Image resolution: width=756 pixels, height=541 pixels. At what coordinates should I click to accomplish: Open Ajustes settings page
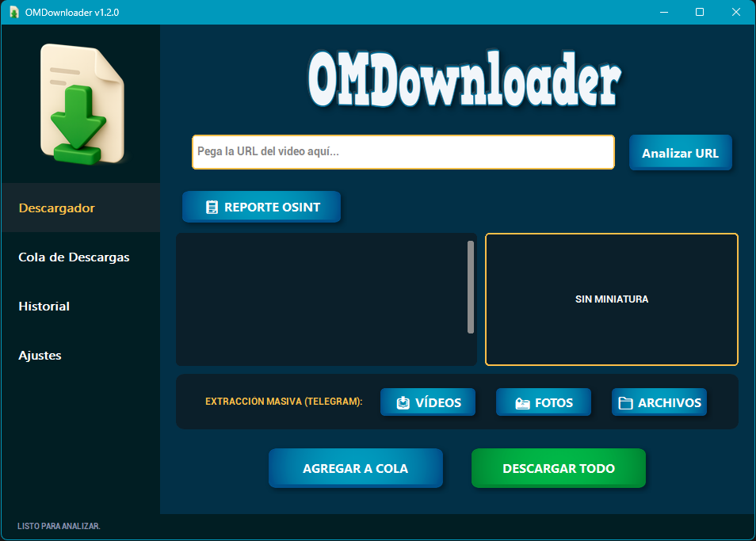coord(81,355)
